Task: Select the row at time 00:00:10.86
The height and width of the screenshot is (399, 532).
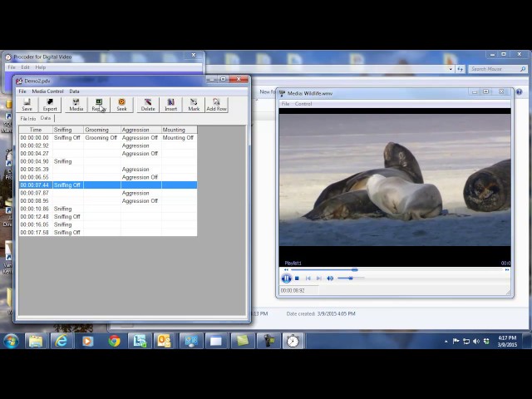Action: pyautogui.click(x=108, y=209)
